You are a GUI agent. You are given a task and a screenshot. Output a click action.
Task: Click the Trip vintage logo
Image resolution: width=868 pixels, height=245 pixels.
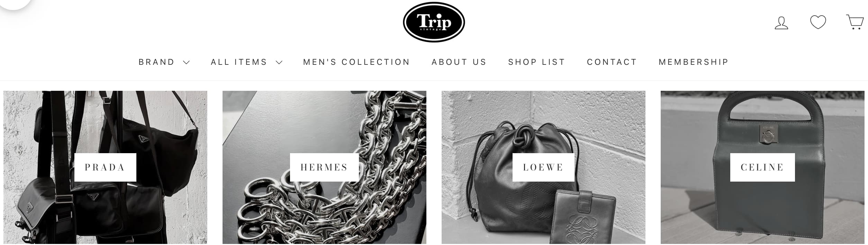tap(434, 22)
